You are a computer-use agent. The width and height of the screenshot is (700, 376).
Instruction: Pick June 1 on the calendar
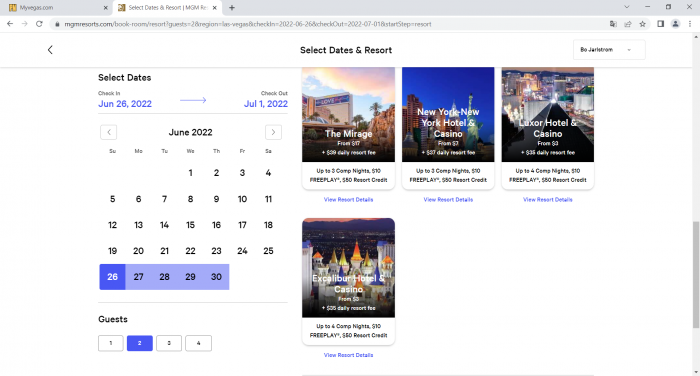(190, 173)
